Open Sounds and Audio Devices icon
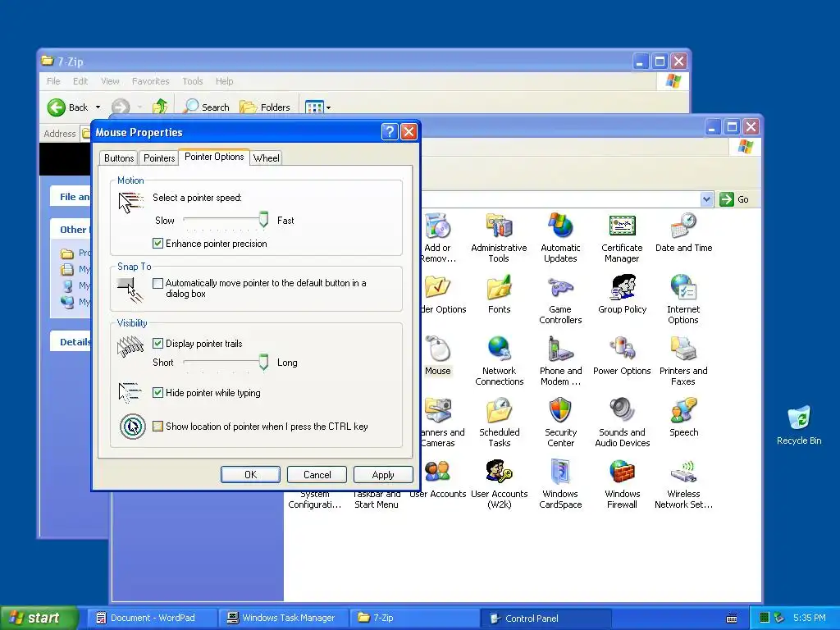This screenshot has width=840, height=630. pos(622,422)
